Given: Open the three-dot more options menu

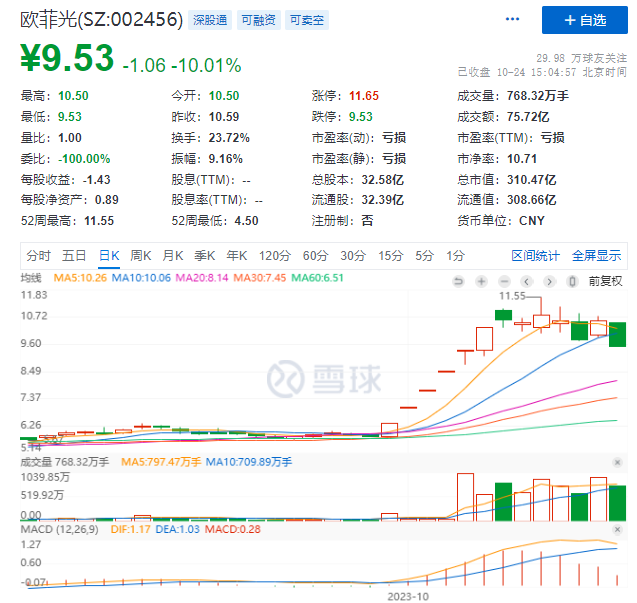Looking at the screenshot, I should pos(512,19).
